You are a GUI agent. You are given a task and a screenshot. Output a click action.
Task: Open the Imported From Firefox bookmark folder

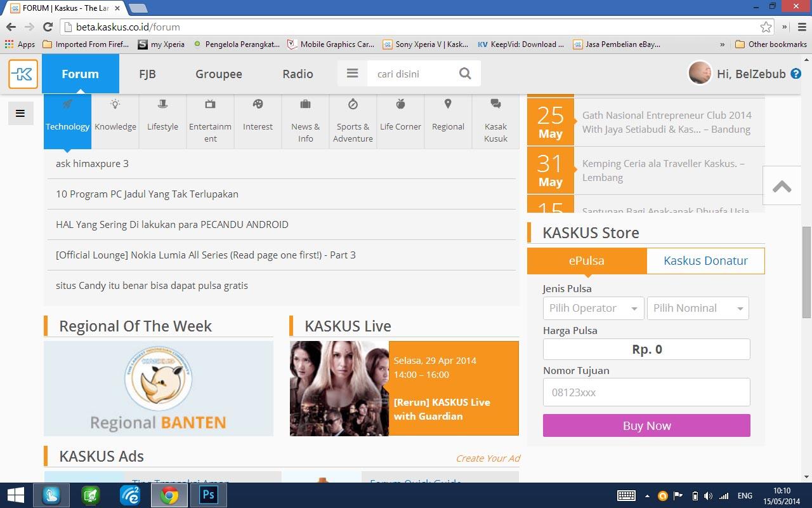(x=86, y=44)
